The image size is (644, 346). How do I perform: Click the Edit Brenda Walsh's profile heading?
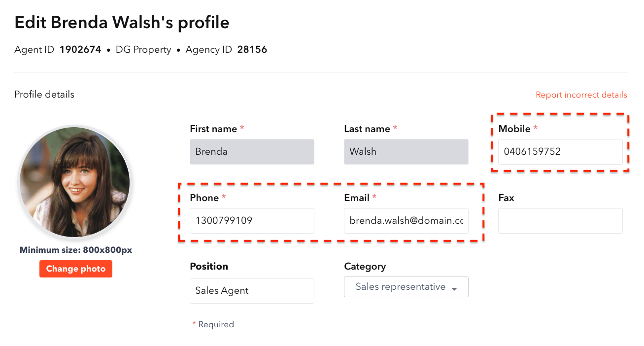click(x=122, y=22)
